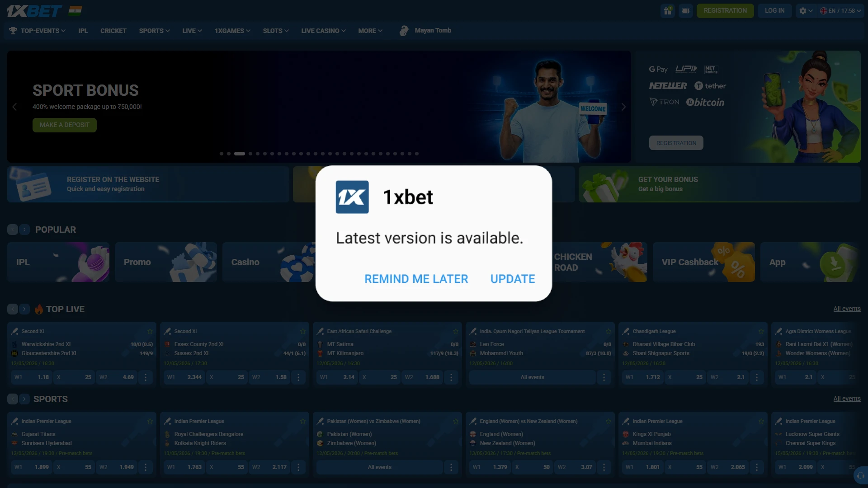
Task: Open All events link in TOP LIVE
Action: [847, 309]
